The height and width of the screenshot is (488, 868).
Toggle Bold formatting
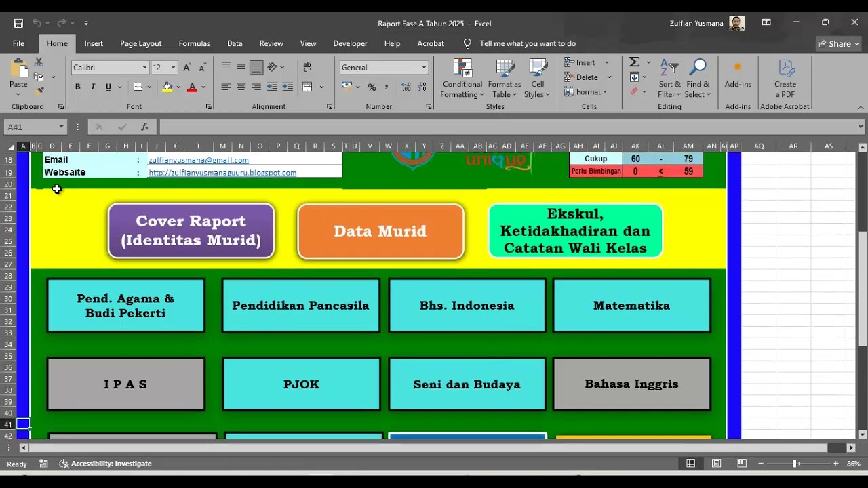click(x=78, y=87)
